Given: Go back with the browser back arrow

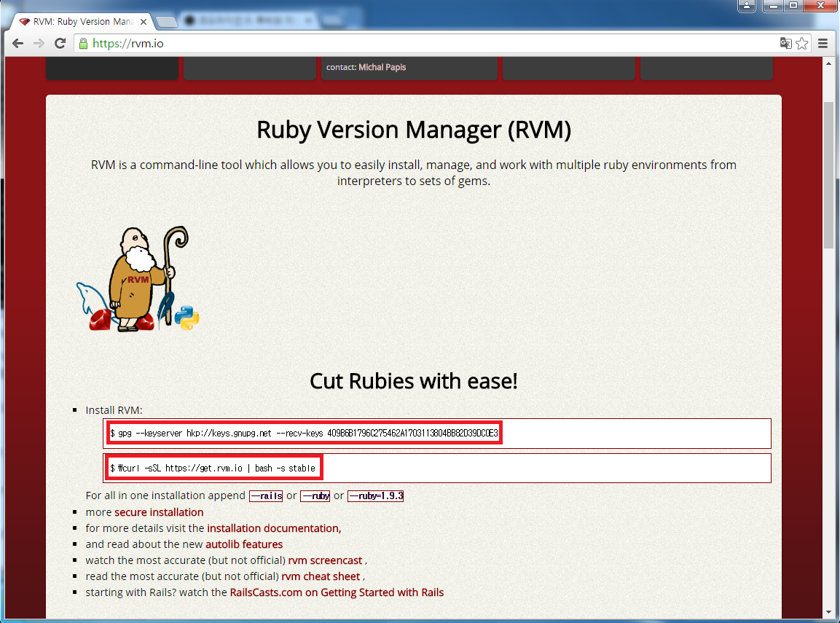Looking at the screenshot, I should coord(17,44).
